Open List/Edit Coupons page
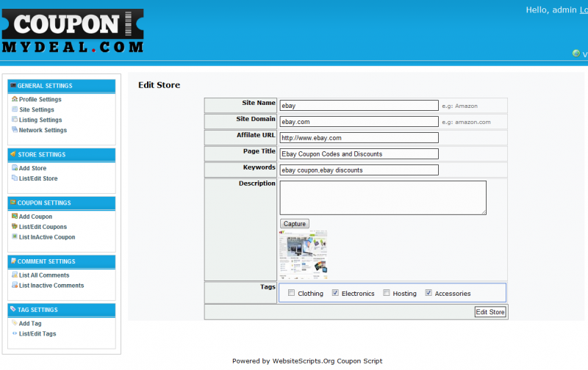 43,227
